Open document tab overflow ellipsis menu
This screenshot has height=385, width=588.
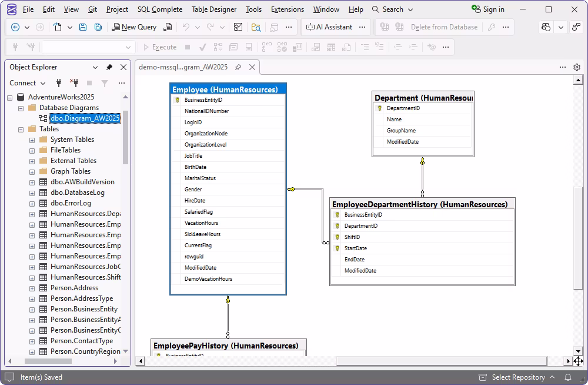563,67
